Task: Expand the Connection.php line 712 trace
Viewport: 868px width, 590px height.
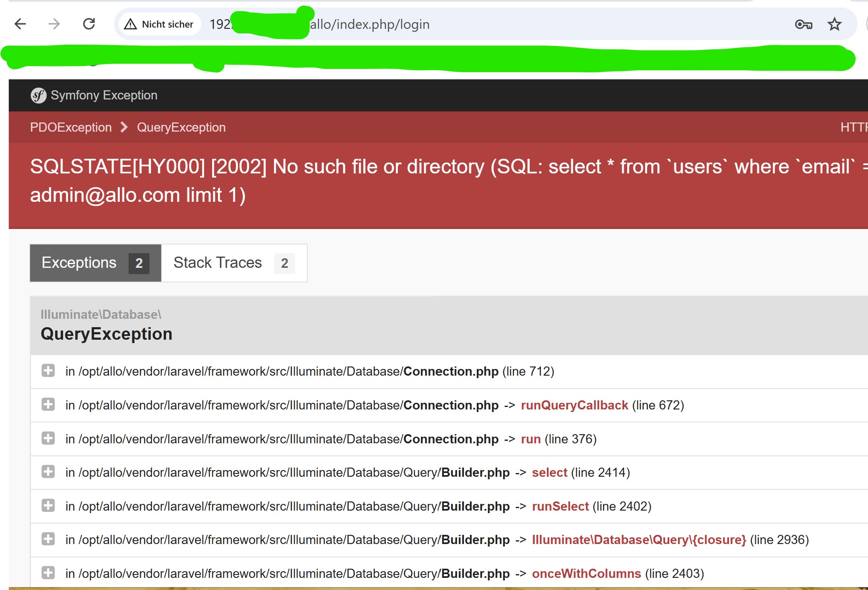Action: pyautogui.click(x=48, y=371)
